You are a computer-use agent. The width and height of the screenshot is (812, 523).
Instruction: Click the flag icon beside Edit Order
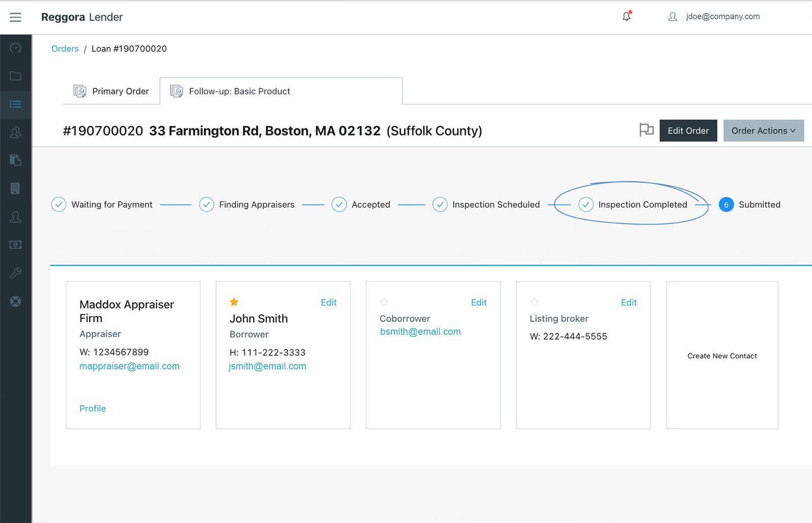(646, 130)
